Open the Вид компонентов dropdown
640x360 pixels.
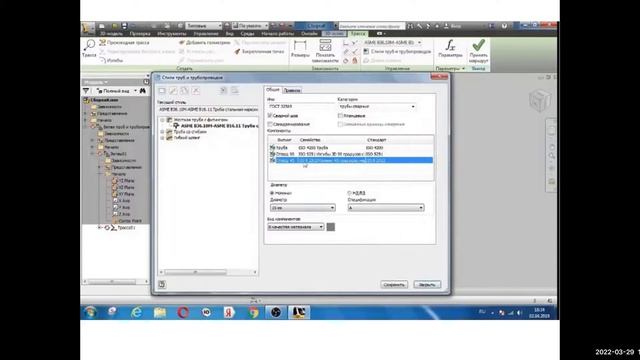tap(296, 227)
